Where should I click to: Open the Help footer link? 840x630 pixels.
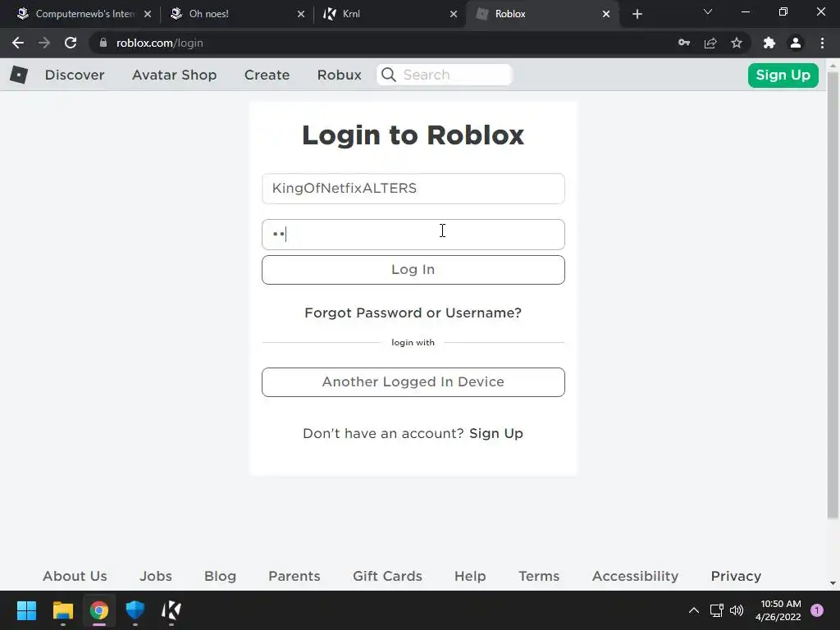[470, 576]
